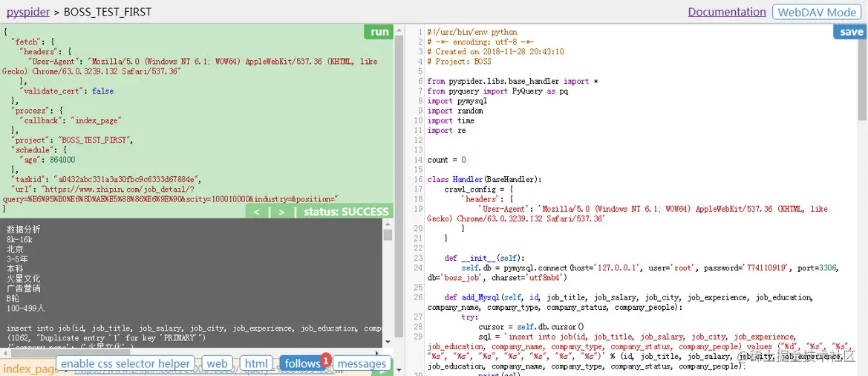
Task: Go to previous task with the < arrow
Action: [x=256, y=212]
